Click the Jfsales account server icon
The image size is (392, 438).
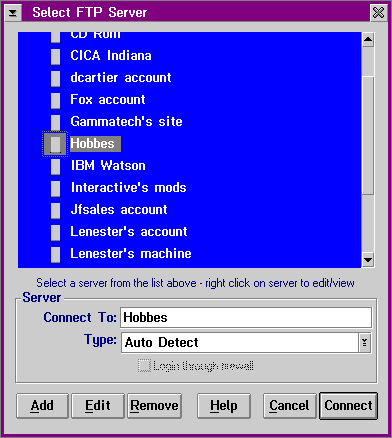(56, 210)
